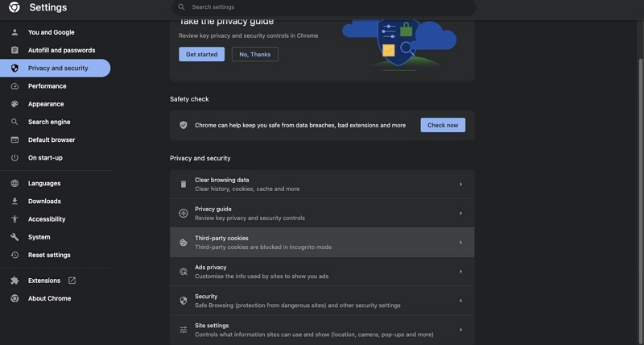Start the privacy guide with Get started
Image resolution: width=644 pixels, height=345 pixels.
pyautogui.click(x=202, y=54)
